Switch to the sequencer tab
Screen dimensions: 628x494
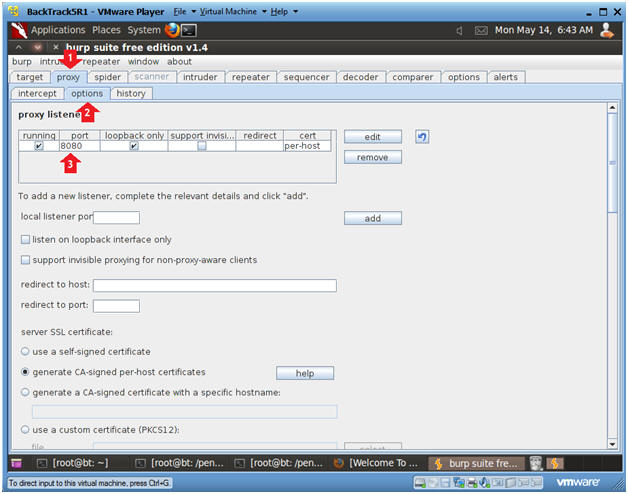[306, 77]
